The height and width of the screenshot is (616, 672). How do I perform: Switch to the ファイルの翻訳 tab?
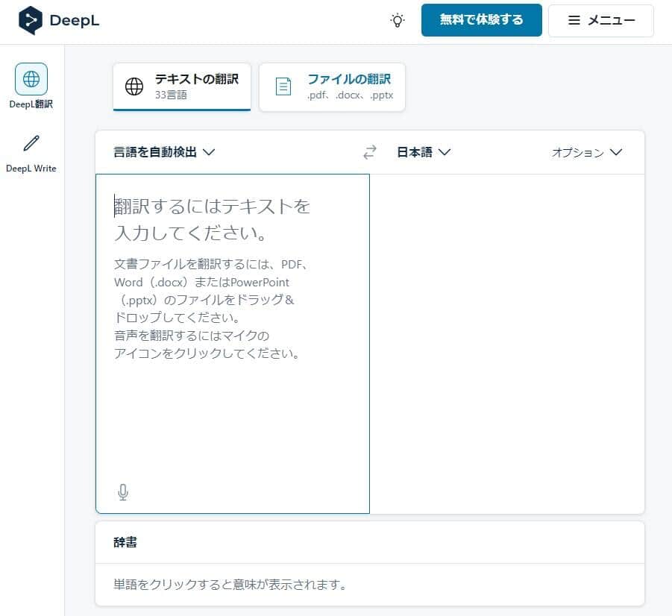pyautogui.click(x=332, y=87)
